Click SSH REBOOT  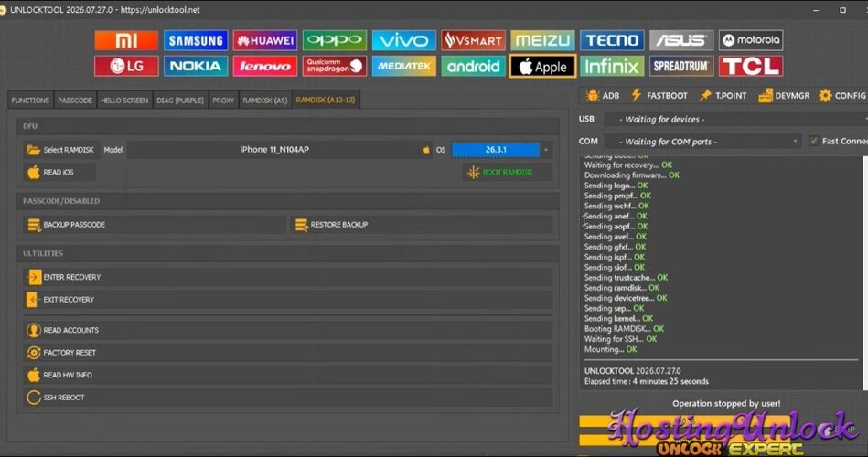pyautogui.click(x=288, y=398)
